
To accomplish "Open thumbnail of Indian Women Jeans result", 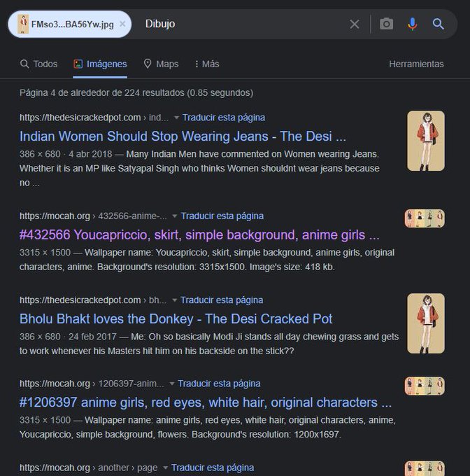I will 426,141.
